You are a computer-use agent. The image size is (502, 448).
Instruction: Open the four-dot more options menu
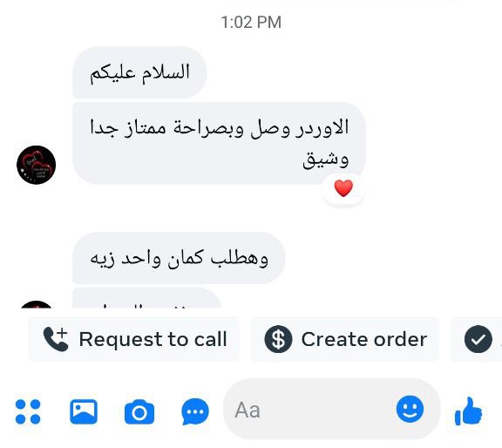coord(28,411)
